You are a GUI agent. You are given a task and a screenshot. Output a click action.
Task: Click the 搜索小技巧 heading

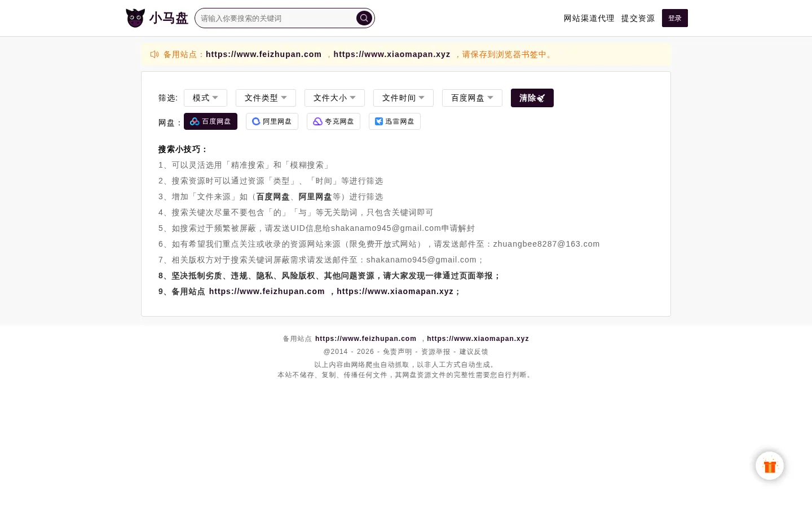183,149
